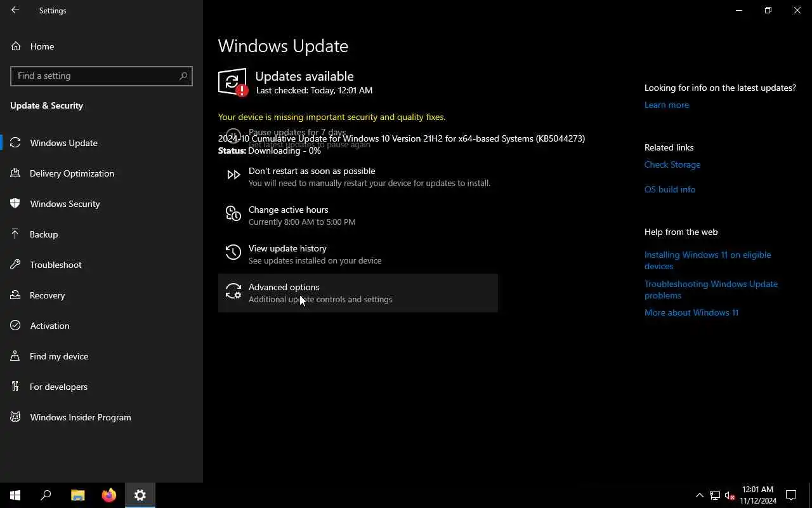This screenshot has width=812, height=508.
Task: Click the Settings gear on taskbar
Action: (x=140, y=495)
